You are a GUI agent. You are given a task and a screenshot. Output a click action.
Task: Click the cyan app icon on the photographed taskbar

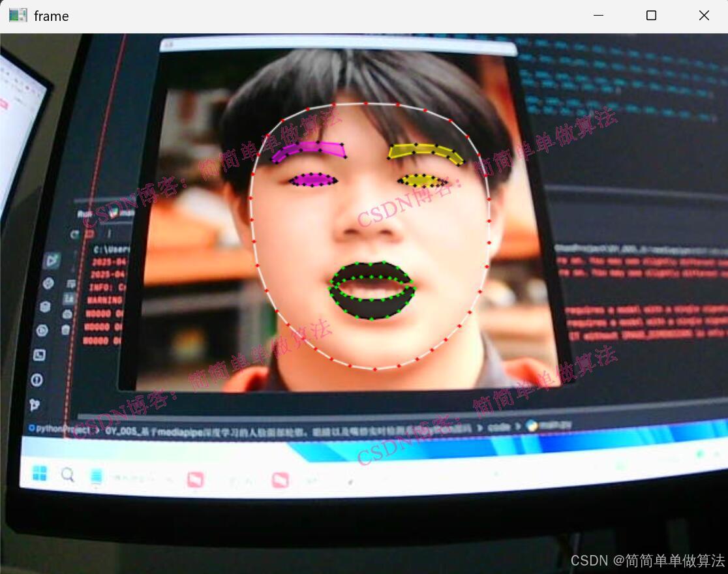pyautogui.click(x=96, y=476)
